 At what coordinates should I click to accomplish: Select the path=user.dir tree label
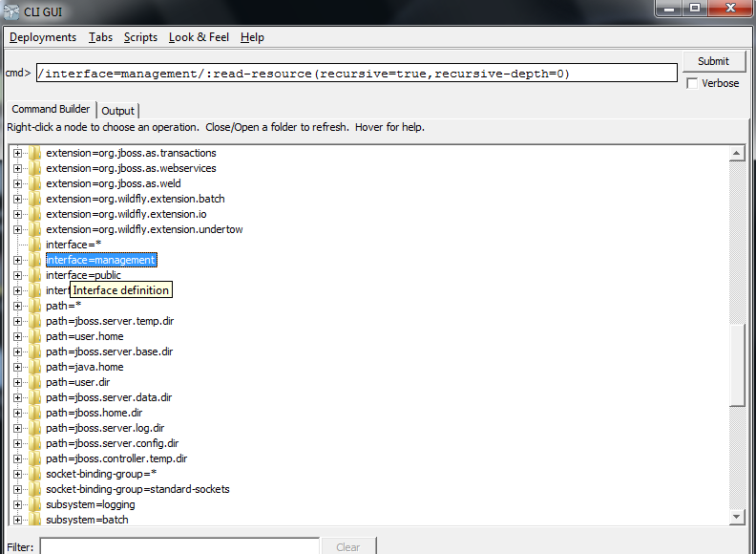coord(77,382)
